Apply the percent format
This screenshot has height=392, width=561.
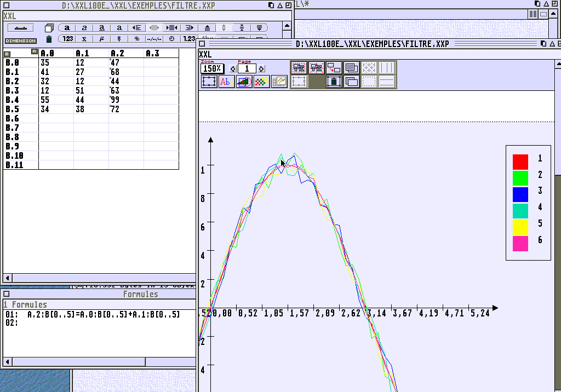click(136, 39)
